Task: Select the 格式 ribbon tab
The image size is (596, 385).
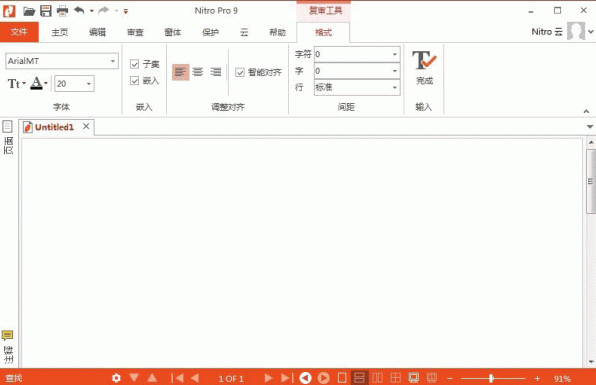Action: (x=323, y=32)
